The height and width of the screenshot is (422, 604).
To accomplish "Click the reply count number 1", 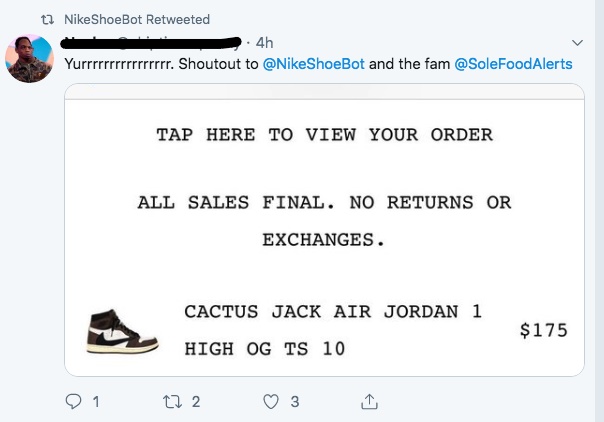I will coord(96,402).
